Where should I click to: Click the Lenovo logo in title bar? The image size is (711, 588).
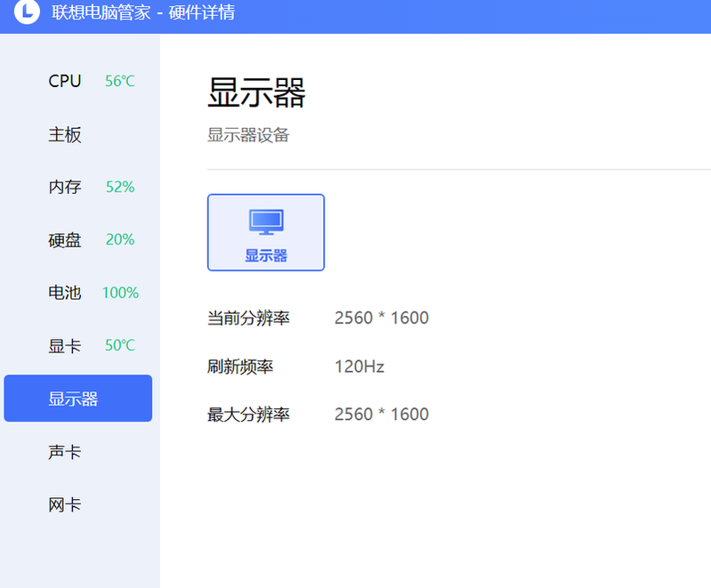tap(27, 11)
